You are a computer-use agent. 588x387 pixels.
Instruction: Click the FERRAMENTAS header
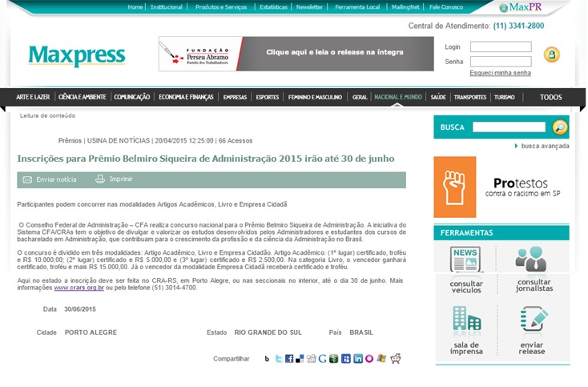click(x=501, y=233)
